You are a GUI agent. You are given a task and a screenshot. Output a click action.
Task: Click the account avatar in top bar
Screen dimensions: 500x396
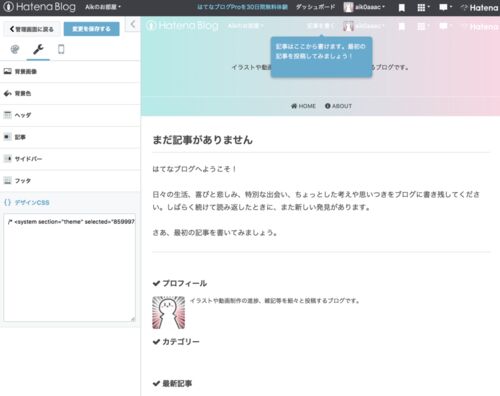click(348, 7)
